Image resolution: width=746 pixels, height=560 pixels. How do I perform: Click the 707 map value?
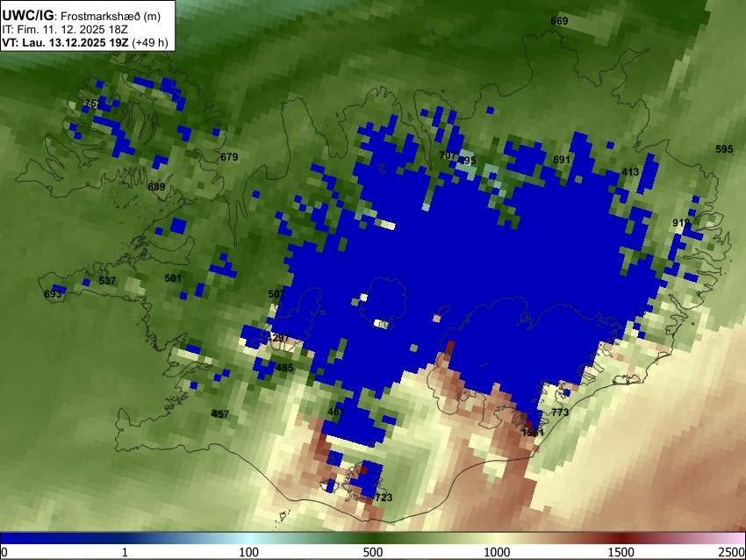pyautogui.click(x=448, y=155)
